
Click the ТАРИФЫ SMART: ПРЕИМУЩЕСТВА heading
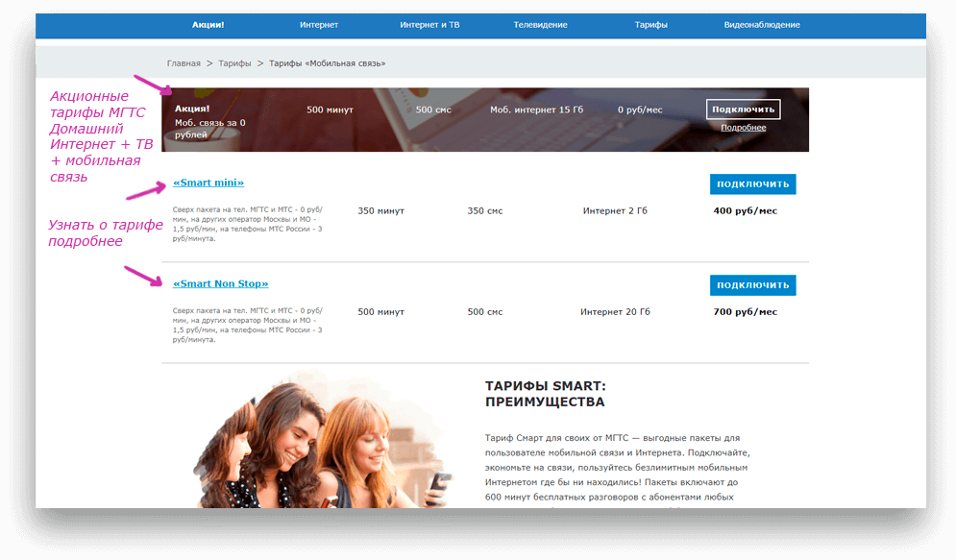coord(546,394)
